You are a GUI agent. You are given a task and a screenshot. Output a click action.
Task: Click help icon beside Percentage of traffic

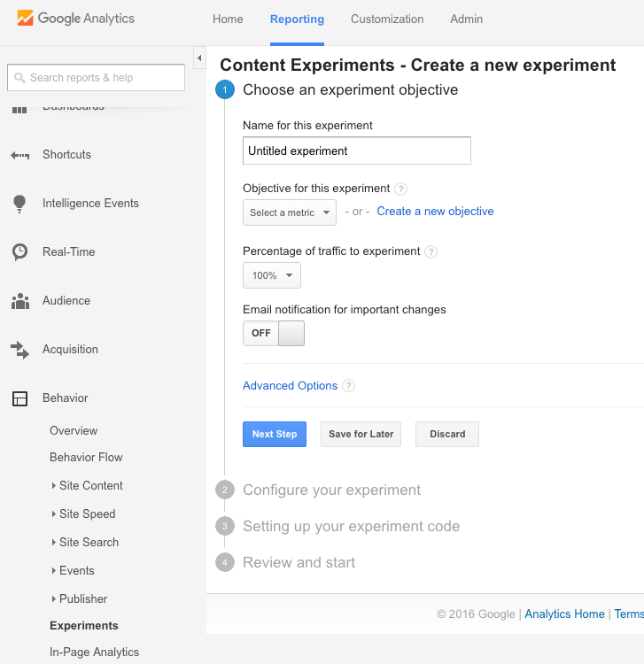431,251
